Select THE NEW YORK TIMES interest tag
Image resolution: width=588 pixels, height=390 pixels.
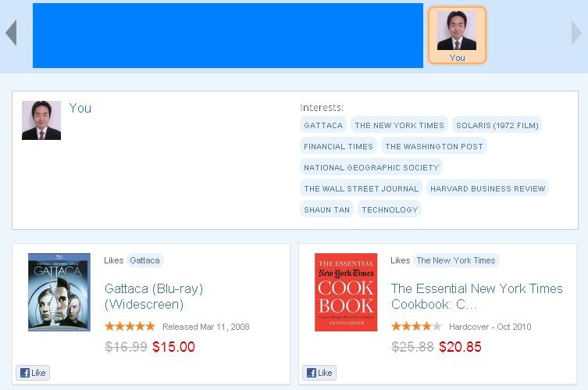coord(399,125)
